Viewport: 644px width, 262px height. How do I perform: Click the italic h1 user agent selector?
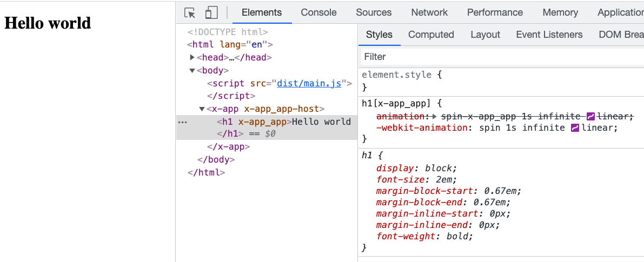click(x=367, y=156)
